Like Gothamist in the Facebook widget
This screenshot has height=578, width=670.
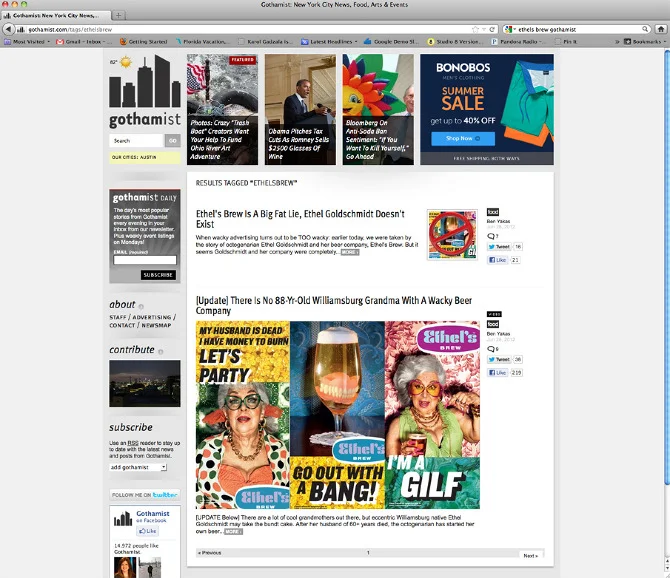pyautogui.click(x=147, y=531)
